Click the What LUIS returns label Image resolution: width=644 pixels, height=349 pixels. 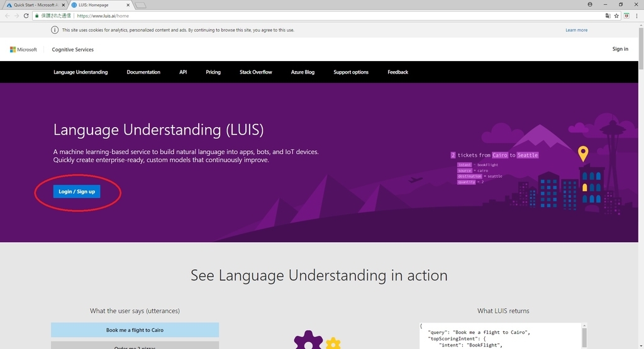(503, 311)
